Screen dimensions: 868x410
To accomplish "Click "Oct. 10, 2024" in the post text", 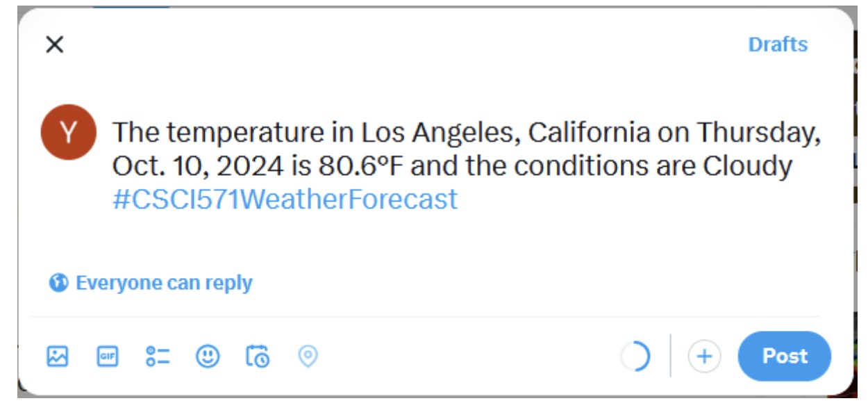I will click(198, 166).
